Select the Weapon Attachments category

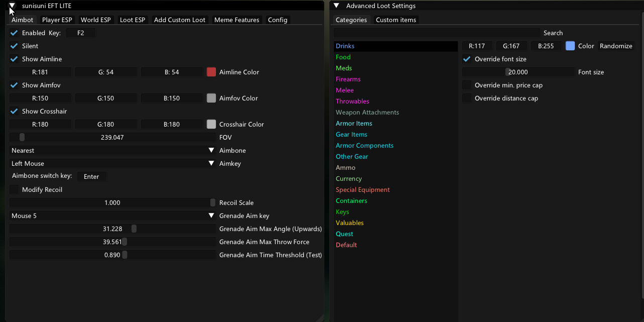click(x=367, y=112)
